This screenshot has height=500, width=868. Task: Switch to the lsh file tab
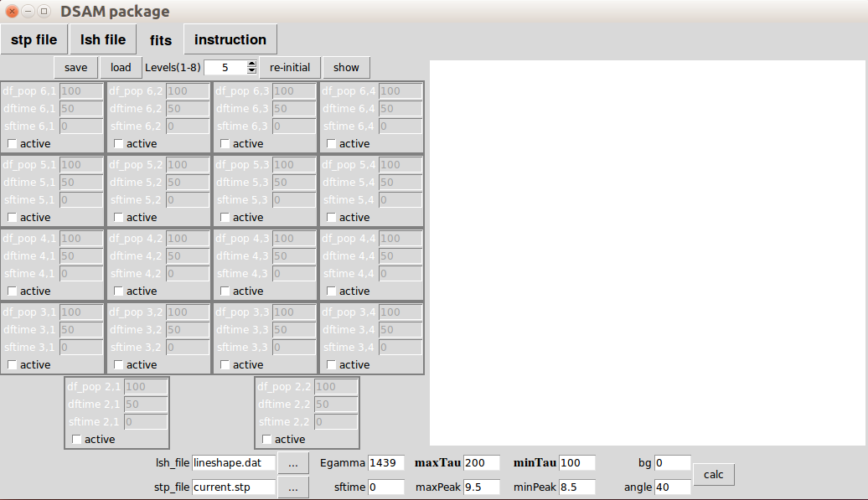click(x=103, y=39)
